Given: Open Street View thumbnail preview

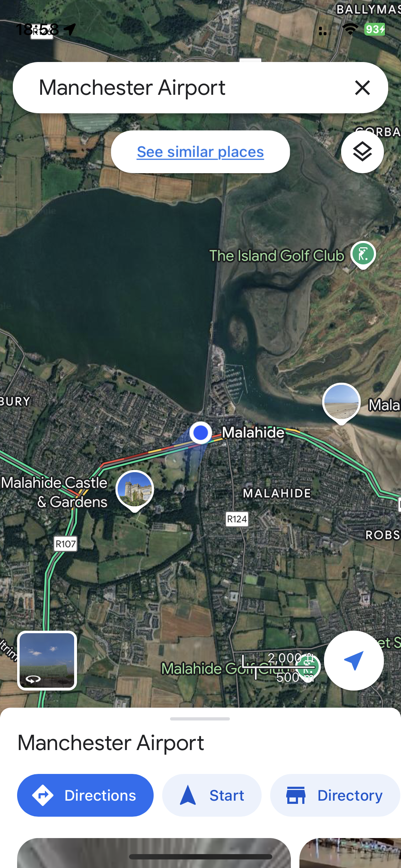Looking at the screenshot, I should click(x=47, y=660).
